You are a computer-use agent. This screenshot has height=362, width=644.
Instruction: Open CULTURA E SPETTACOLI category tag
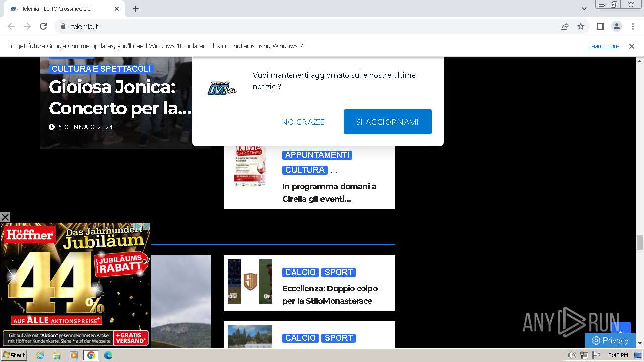101,69
